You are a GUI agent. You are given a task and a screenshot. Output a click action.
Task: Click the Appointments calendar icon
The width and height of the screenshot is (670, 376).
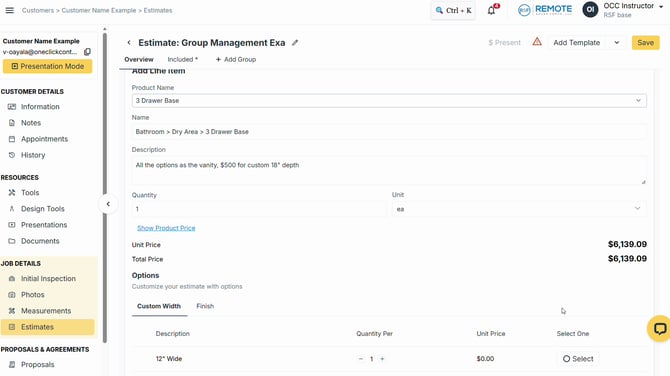(x=12, y=139)
